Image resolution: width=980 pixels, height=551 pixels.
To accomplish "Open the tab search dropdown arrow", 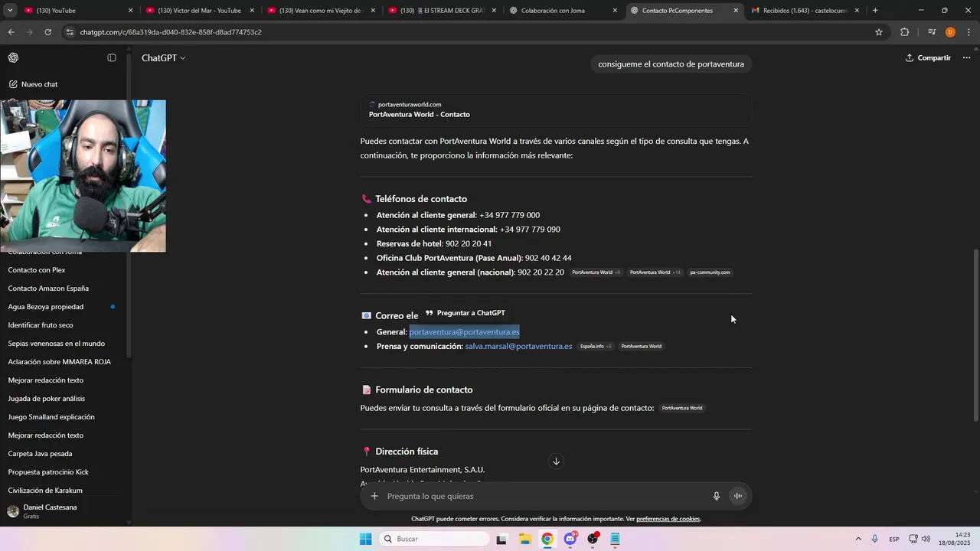I will tap(10, 11).
